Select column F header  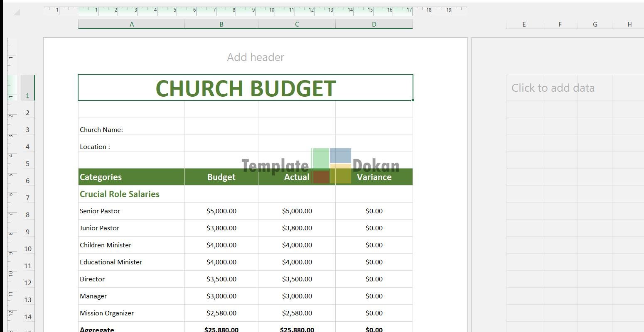560,24
